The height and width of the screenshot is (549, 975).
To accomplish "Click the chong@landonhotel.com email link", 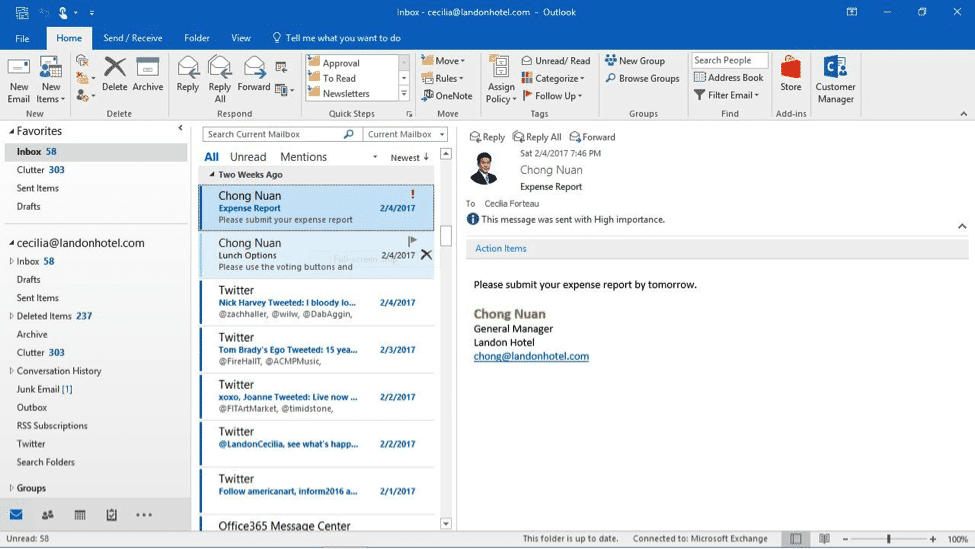I will 531,356.
